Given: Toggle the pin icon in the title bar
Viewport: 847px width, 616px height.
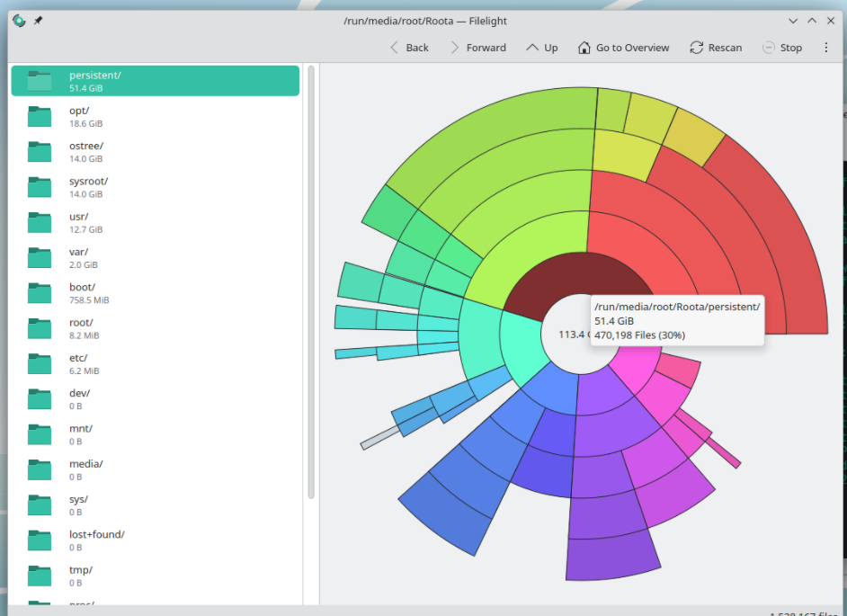Looking at the screenshot, I should click(x=39, y=21).
